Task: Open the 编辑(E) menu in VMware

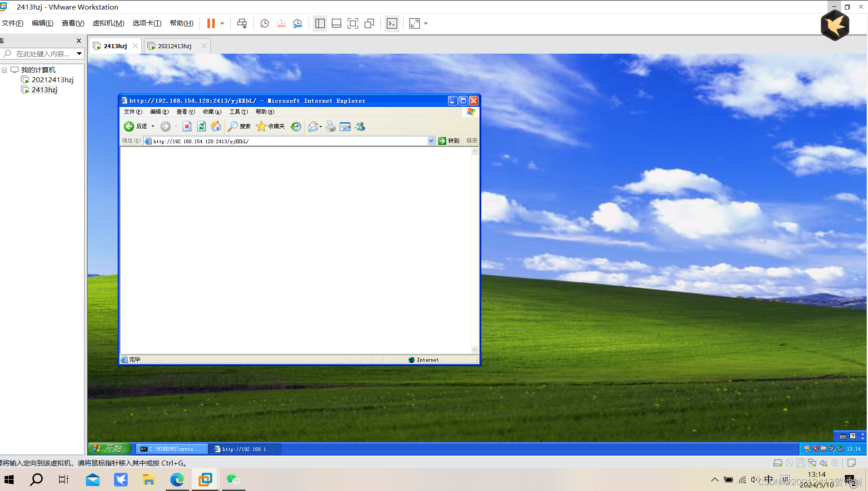Action: [x=42, y=23]
